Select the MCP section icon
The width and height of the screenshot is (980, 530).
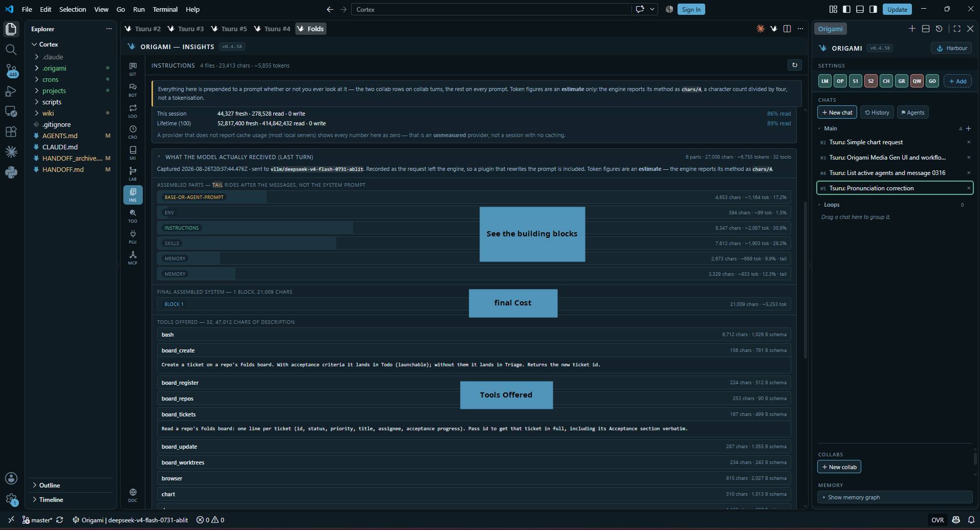coord(133,258)
